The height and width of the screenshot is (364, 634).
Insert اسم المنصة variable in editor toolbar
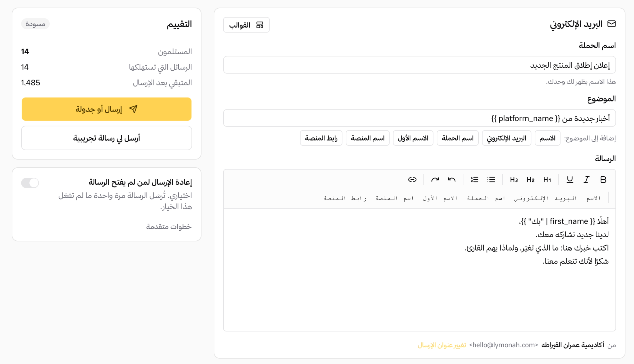pos(395,198)
